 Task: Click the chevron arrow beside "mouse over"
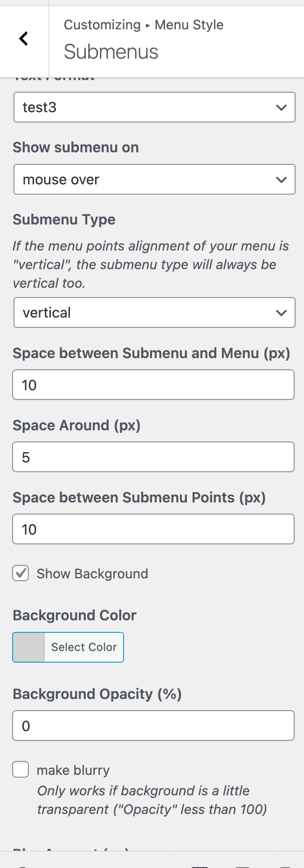(x=281, y=180)
